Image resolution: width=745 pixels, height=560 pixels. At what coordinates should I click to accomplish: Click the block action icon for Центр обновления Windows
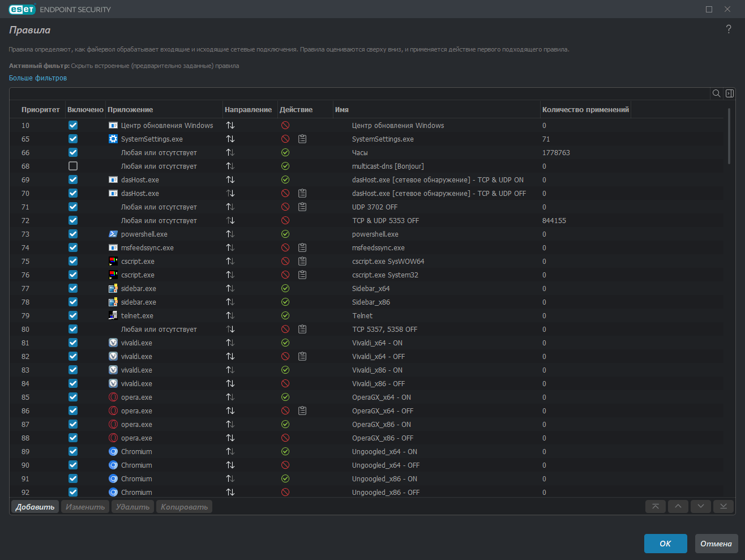pos(285,125)
